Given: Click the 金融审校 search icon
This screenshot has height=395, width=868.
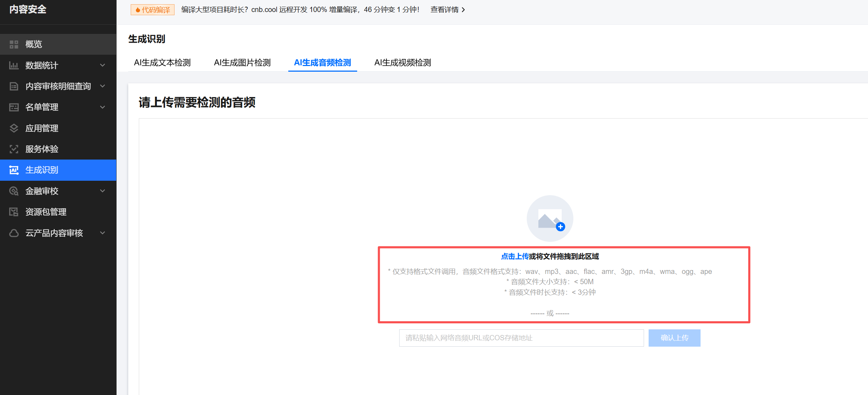Looking at the screenshot, I should point(14,191).
